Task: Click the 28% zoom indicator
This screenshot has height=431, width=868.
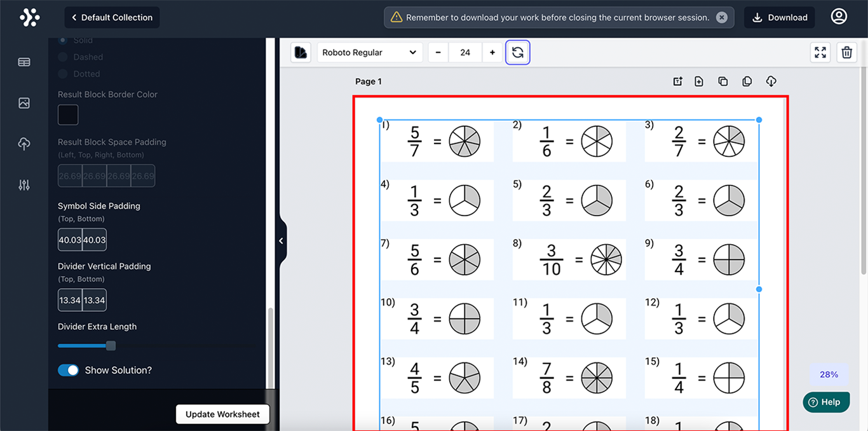Action: [x=829, y=374]
